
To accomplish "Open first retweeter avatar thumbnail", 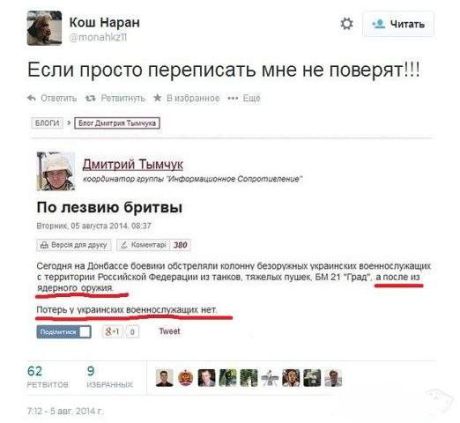I will [x=165, y=378].
